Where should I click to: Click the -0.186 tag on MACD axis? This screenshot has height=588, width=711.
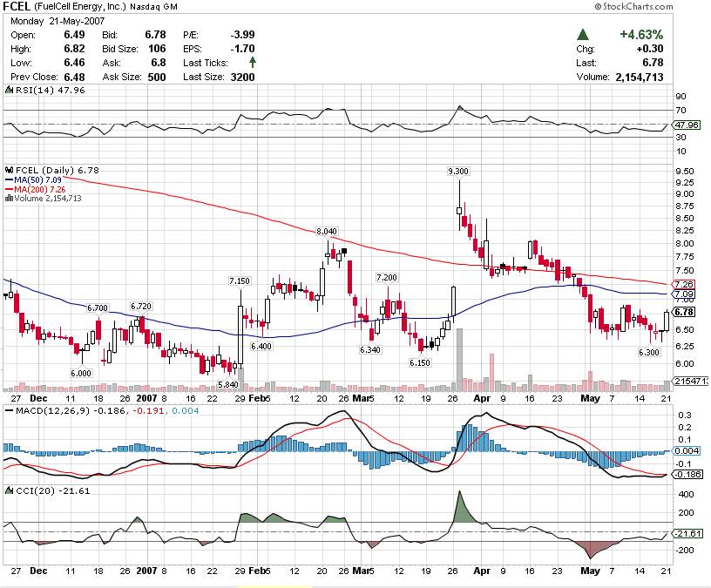pos(687,474)
